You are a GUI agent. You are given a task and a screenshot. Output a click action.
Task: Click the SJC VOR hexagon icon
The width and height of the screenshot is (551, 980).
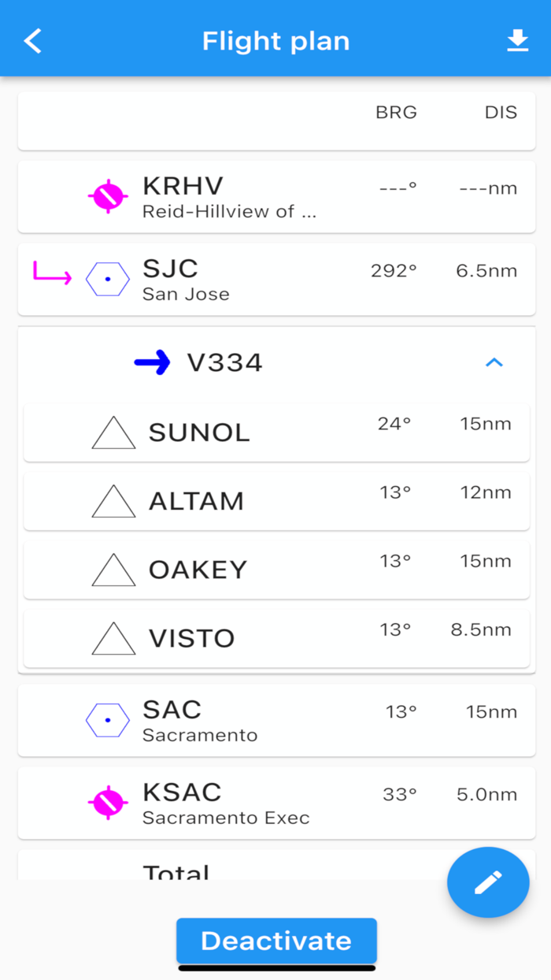[x=108, y=278]
